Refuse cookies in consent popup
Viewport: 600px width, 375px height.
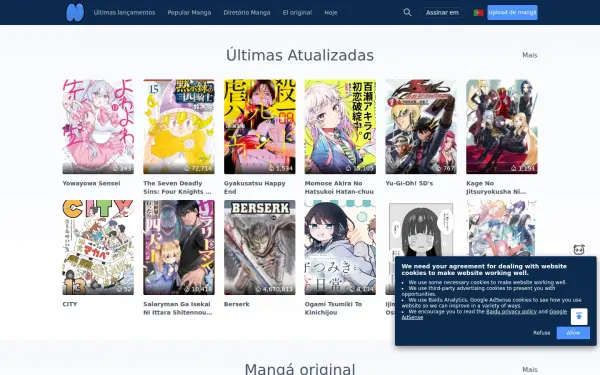(542, 333)
